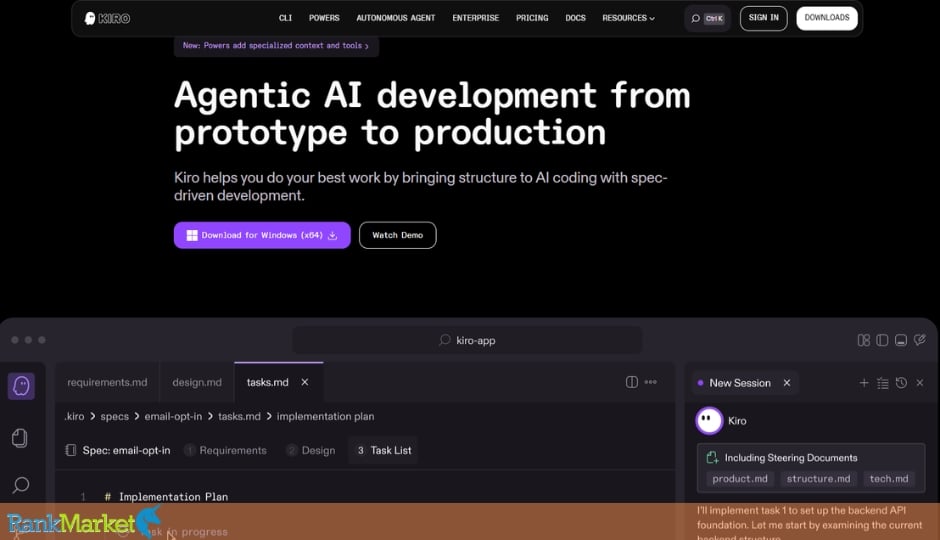Open editor more actions ellipsis
This screenshot has width=940, height=540.
[x=650, y=382]
